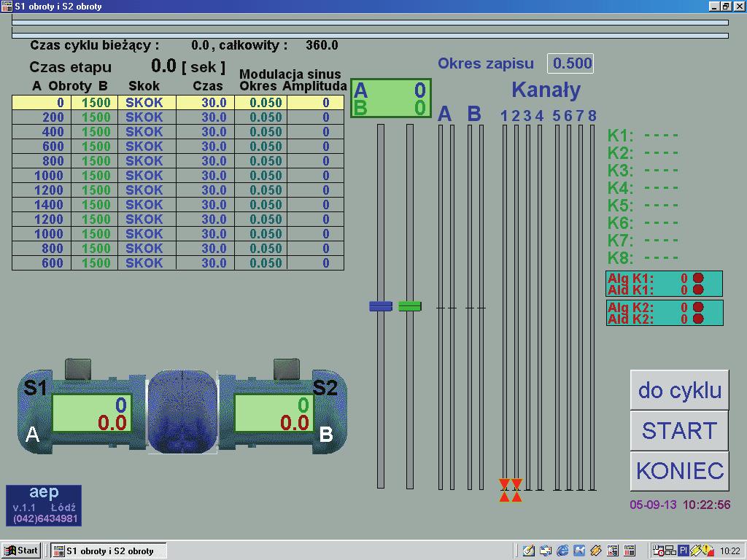Click the red marker on channel 2 bar
747x560 pixels.
tap(516, 491)
